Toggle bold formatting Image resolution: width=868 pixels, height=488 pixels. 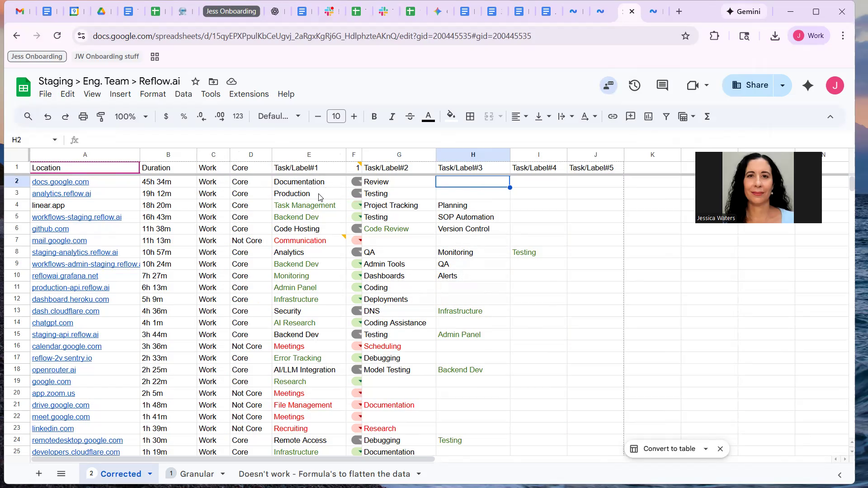pos(374,117)
